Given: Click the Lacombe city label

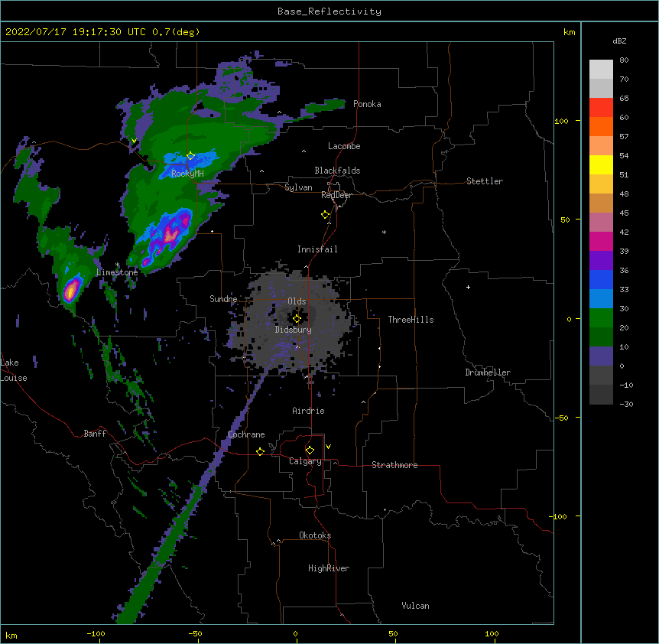Looking at the screenshot, I should [344, 146].
